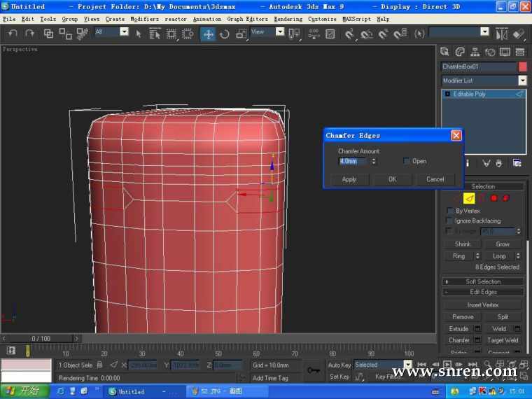
Task: Click Cancel in Chamfer Edges dialog
Action: [x=435, y=179]
